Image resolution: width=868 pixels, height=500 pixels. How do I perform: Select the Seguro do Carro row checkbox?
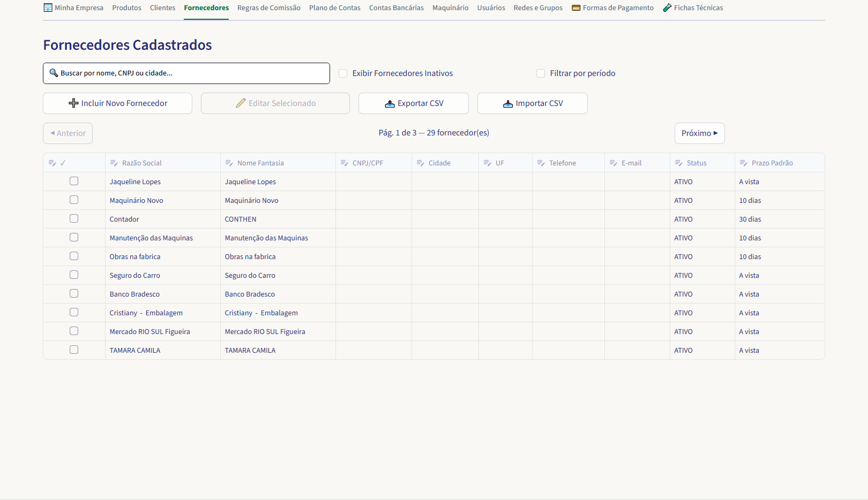74,275
